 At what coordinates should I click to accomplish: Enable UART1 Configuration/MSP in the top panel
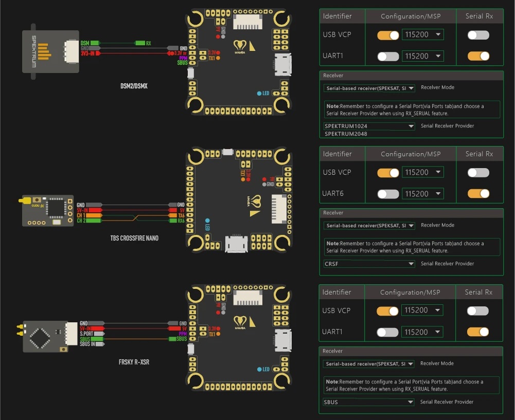click(388, 57)
